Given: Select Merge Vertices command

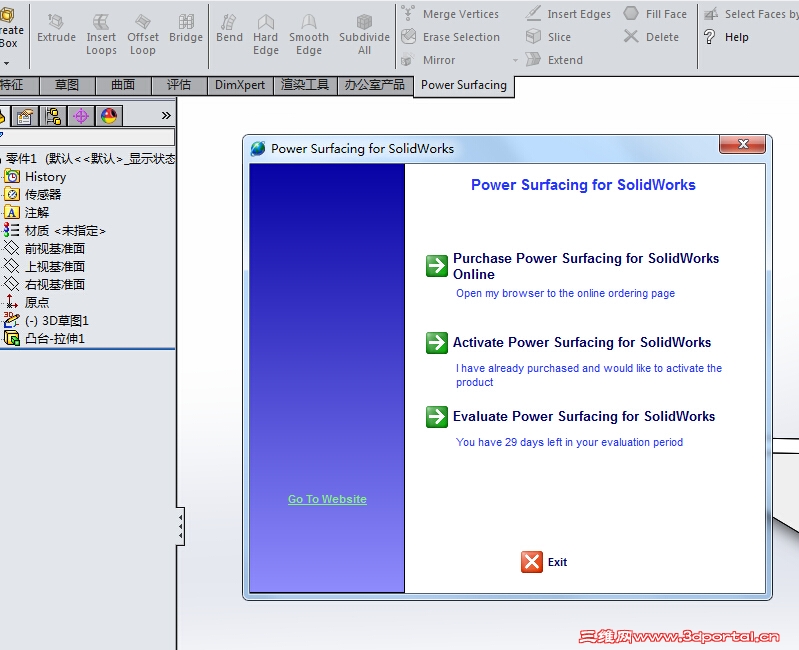Looking at the screenshot, I should point(450,14).
